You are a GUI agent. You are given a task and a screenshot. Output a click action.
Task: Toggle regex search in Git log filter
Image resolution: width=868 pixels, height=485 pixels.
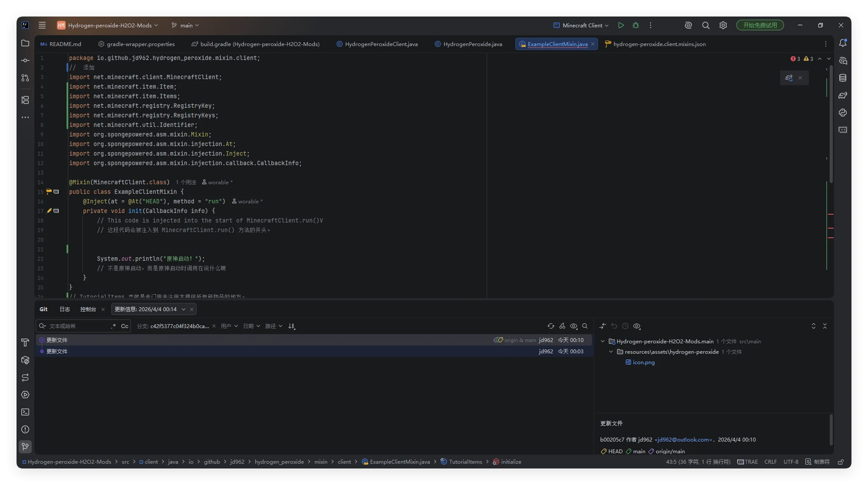114,326
